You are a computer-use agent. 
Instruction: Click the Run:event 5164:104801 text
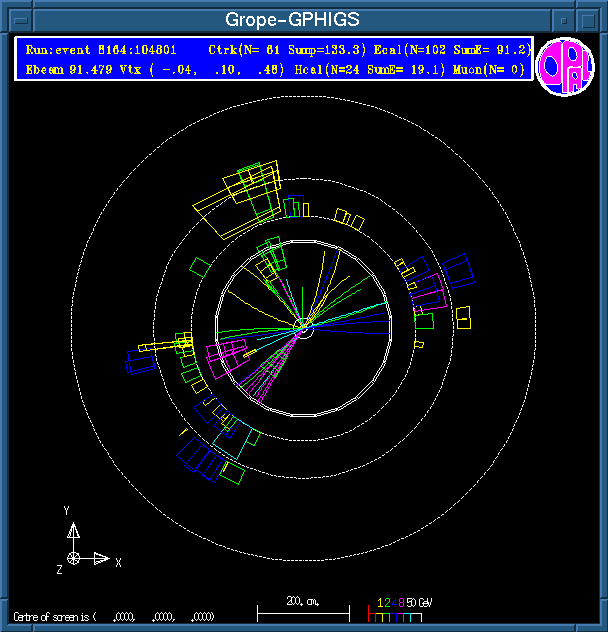tap(101, 49)
